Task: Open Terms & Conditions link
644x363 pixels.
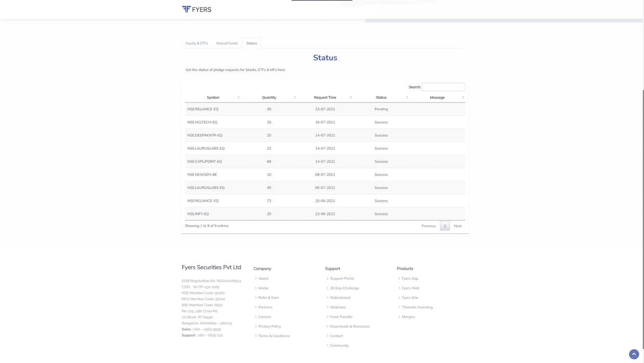Action: coord(274,336)
